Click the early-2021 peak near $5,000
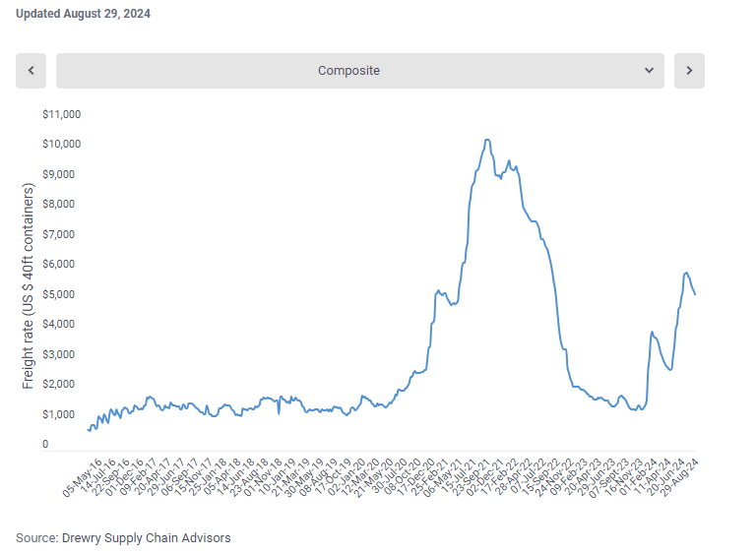This screenshot has width=756, height=554. (x=438, y=291)
